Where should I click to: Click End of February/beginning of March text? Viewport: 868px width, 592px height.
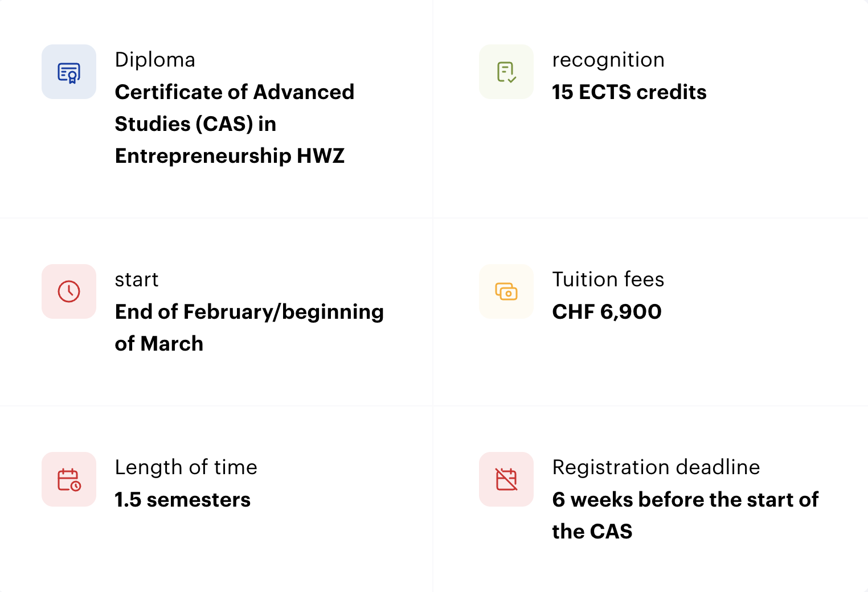click(x=249, y=327)
